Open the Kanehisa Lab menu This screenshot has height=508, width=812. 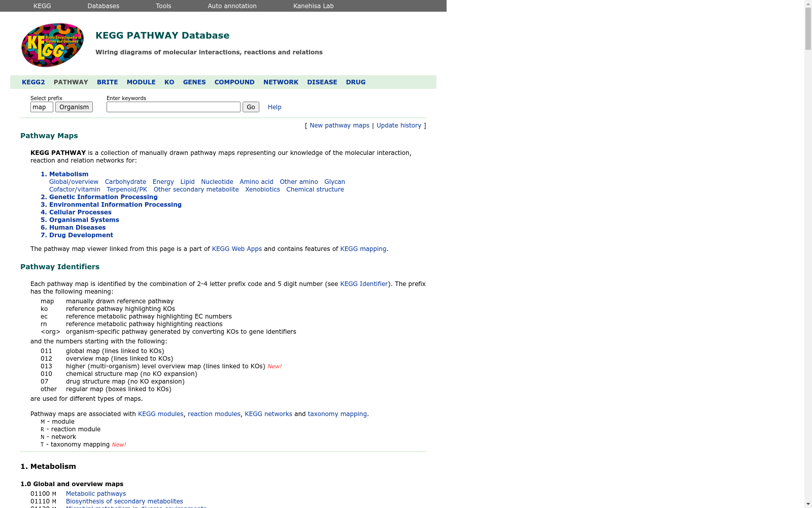tap(314, 6)
